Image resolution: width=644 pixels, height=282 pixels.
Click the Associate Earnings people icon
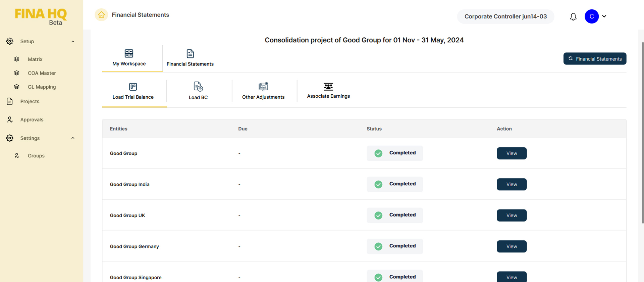328,87
